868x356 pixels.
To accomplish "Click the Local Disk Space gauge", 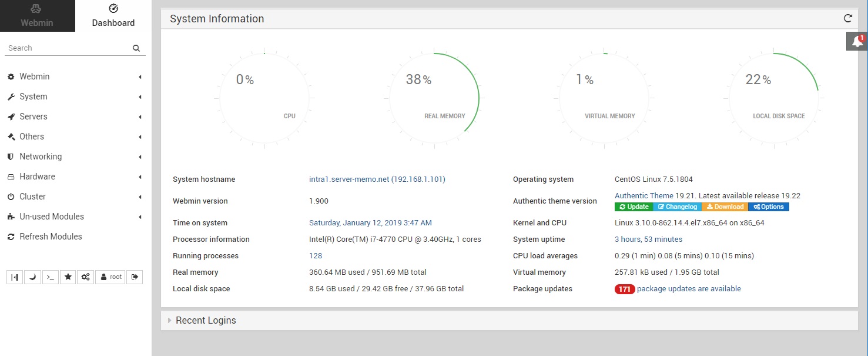I will [x=774, y=99].
